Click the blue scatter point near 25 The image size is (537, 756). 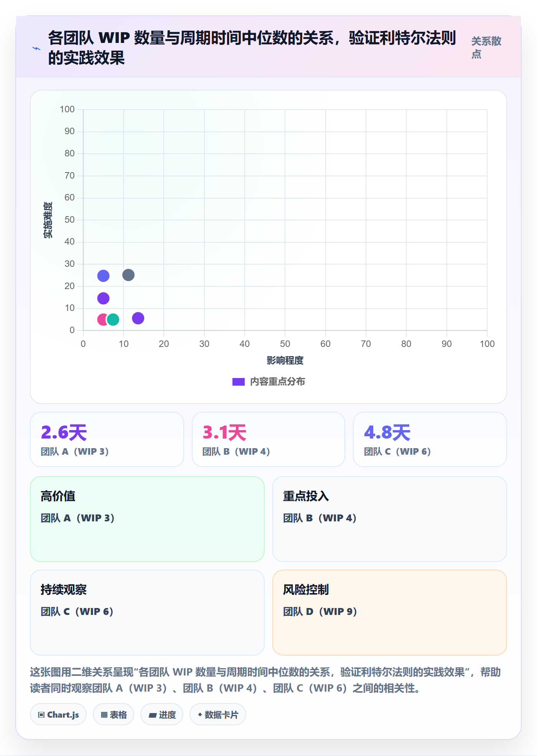pos(103,276)
